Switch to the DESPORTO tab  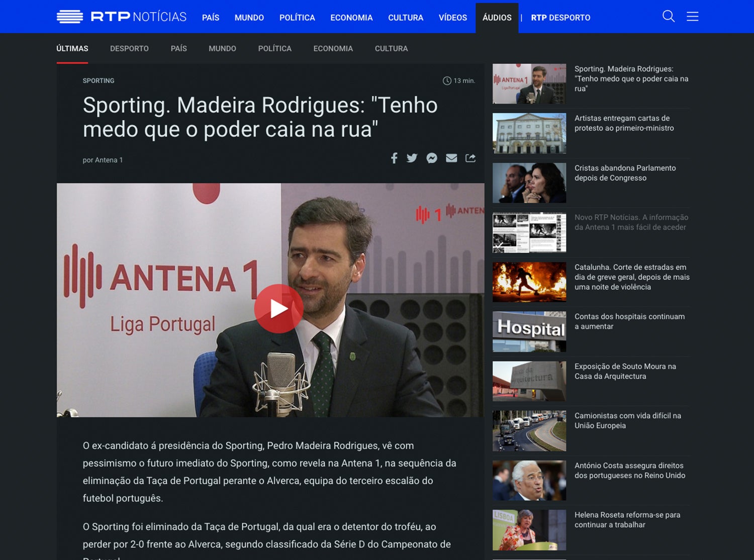pyautogui.click(x=129, y=48)
